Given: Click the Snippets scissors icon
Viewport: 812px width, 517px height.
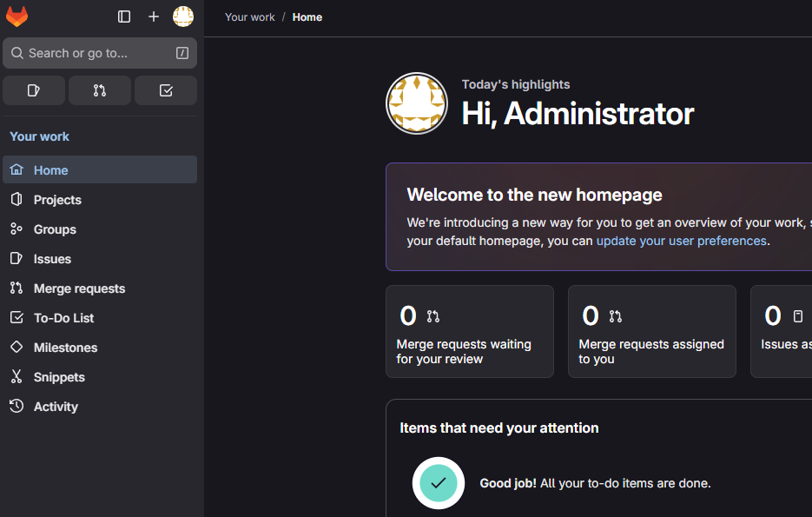Looking at the screenshot, I should (x=17, y=376).
